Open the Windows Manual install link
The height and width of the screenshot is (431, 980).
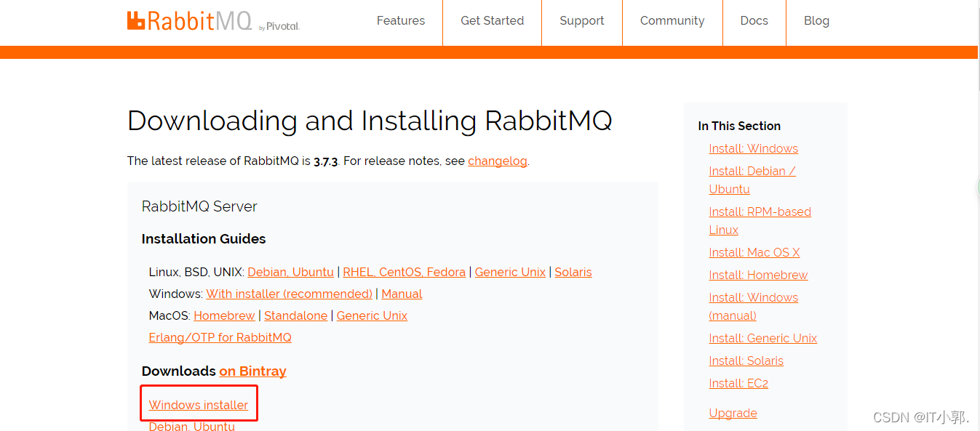pos(402,294)
